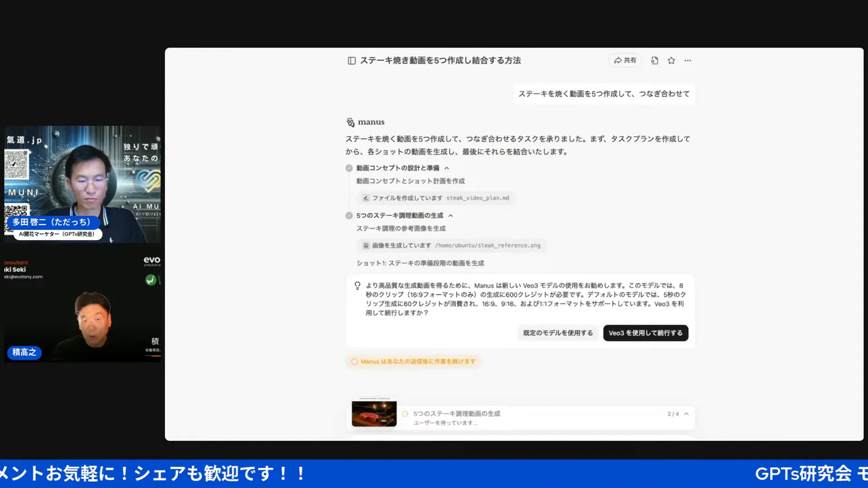This screenshot has height=488, width=868.
Task: Click the text 動画コンセプトとショット計画を作成
Action: [x=410, y=181]
